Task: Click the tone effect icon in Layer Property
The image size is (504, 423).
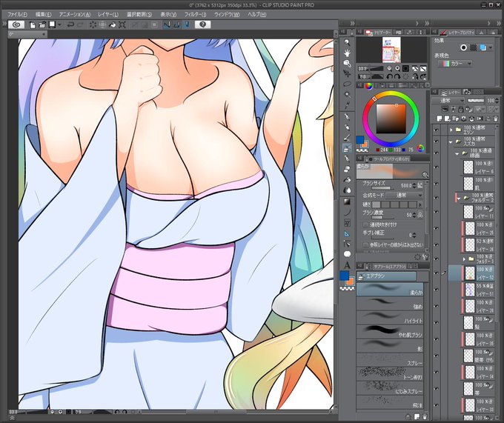Action: coord(473,47)
